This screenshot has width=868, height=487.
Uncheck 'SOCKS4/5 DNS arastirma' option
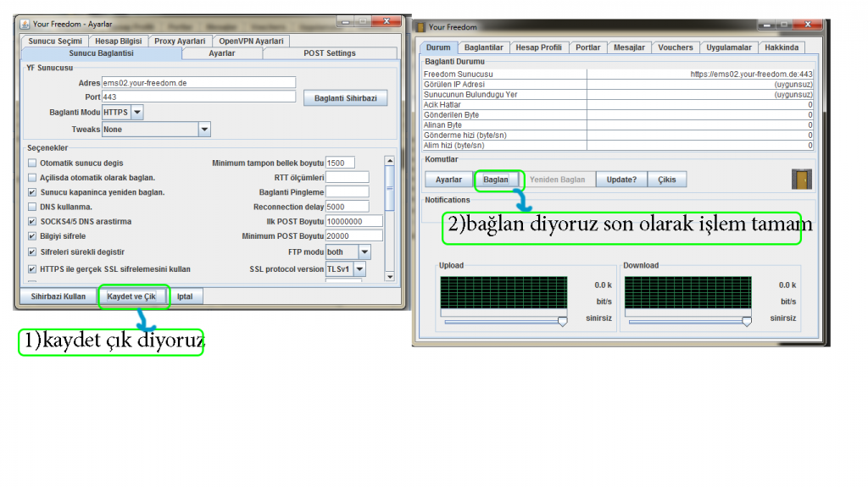pos(32,221)
